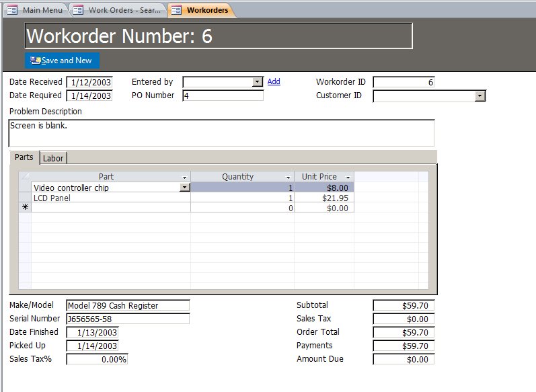
Task: Click the Main Menu tab form icon
Action: click(x=12, y=10)
